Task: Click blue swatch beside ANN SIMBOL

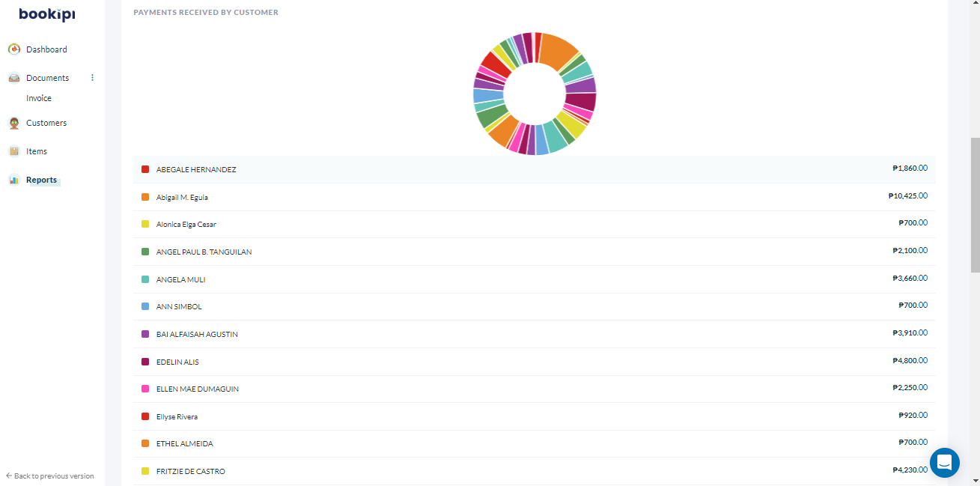Action: [145, 306]
